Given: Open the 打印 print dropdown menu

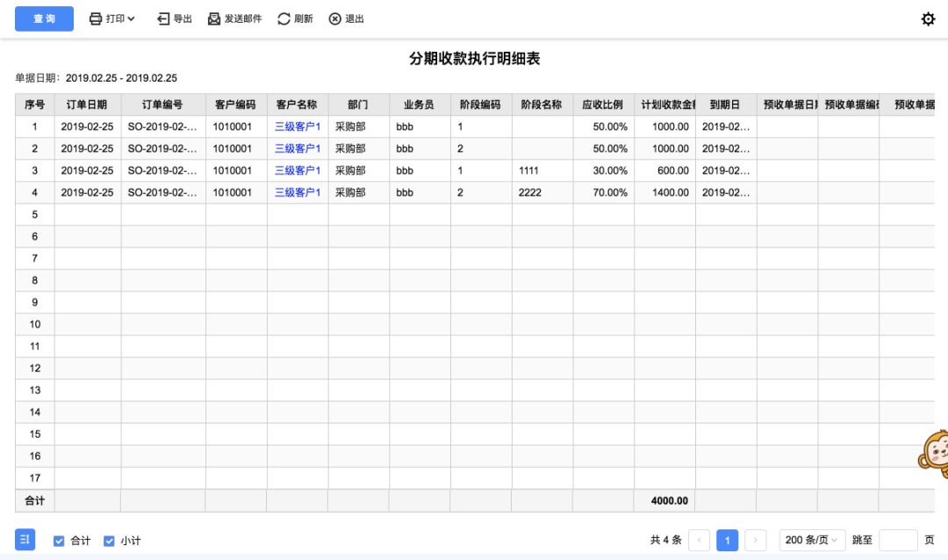Looking at the screenshot, I should coord(112,18).
